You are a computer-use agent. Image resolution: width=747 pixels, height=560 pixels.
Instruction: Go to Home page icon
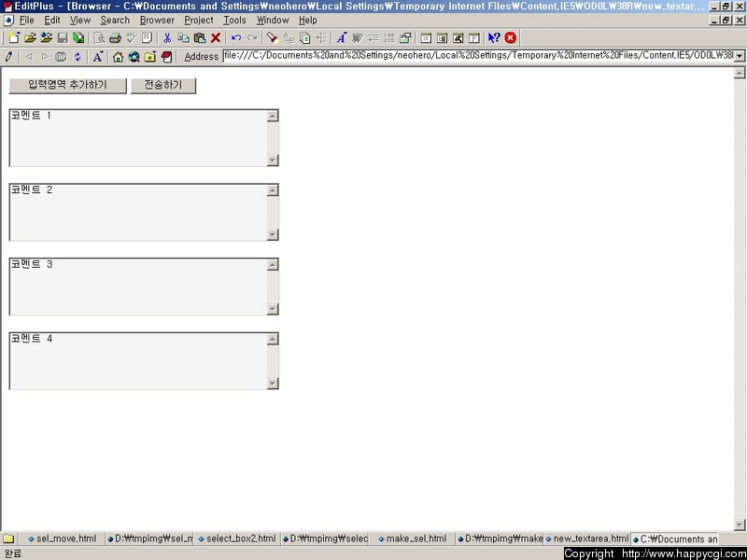click(119, 57)
